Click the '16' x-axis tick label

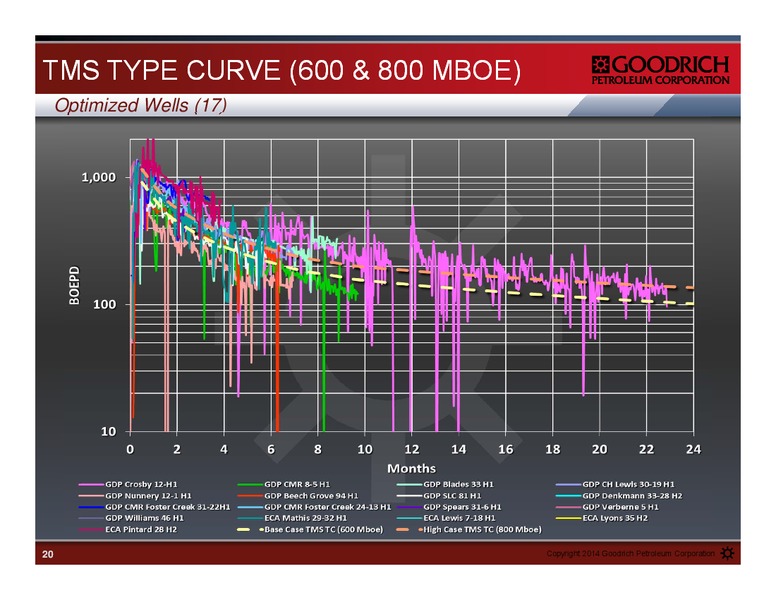506,449
